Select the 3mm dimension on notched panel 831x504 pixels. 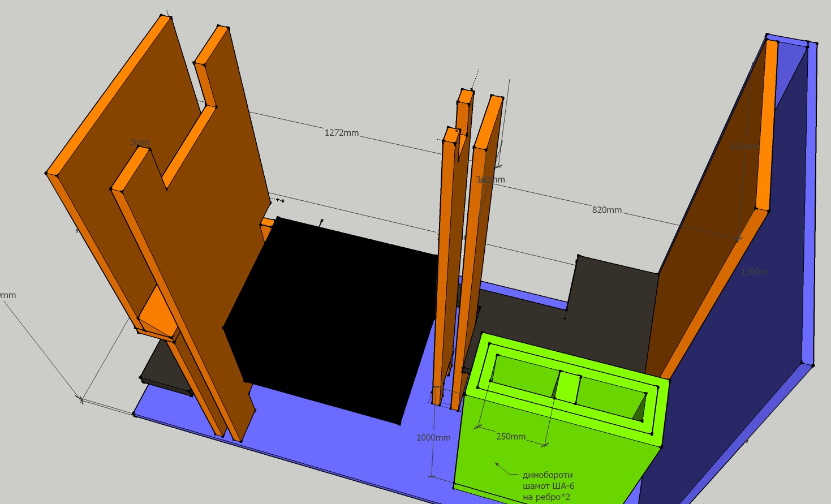(x=140, y=143)
